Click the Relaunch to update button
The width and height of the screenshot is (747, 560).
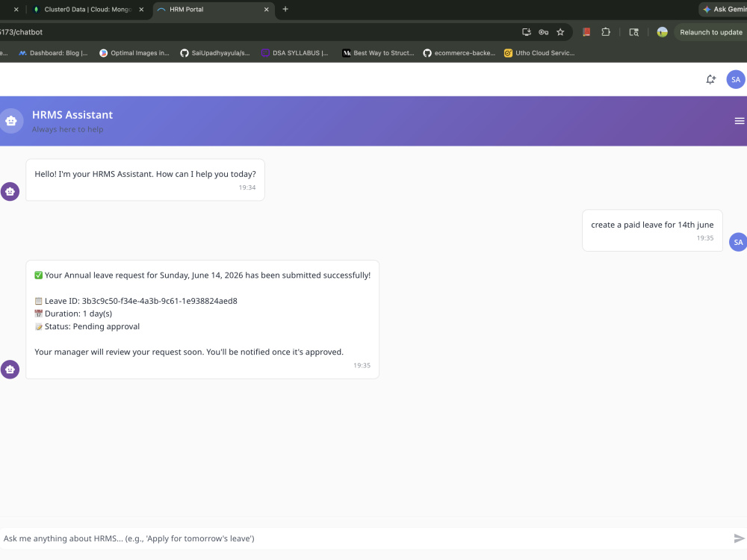pos(710,32)
